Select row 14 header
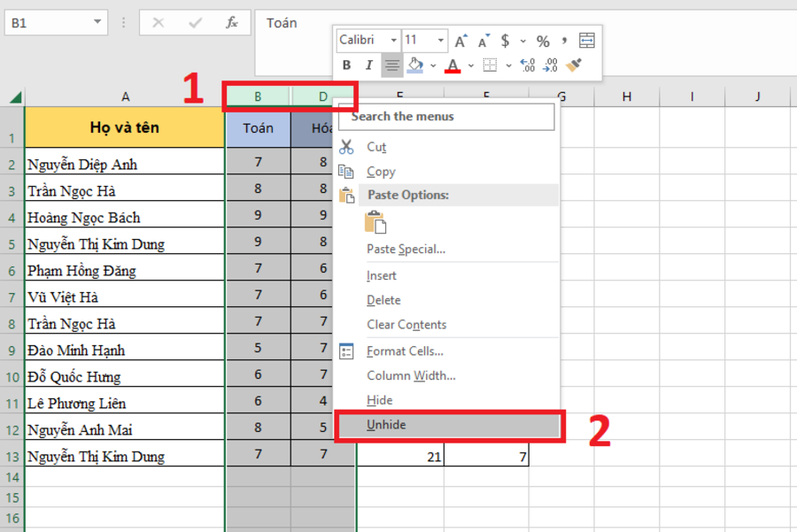This screenshot has height=532, width=797. coord(12,476)
